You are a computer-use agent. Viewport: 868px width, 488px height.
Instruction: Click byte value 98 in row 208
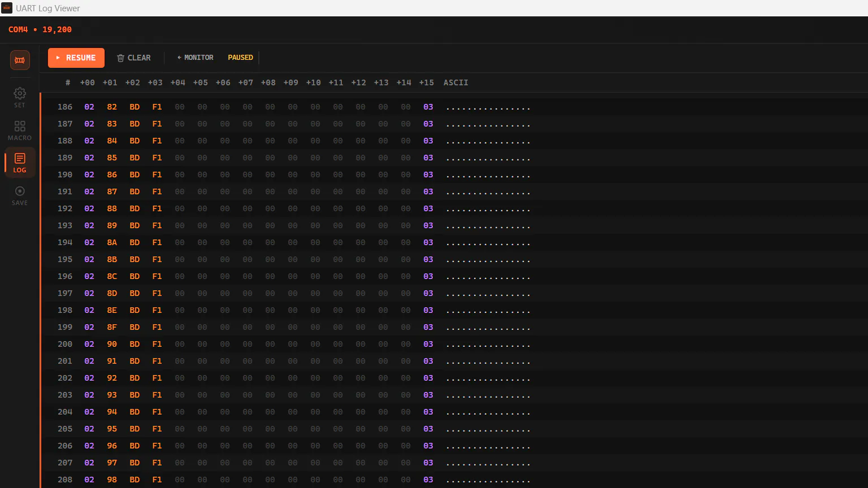[112, 480]
